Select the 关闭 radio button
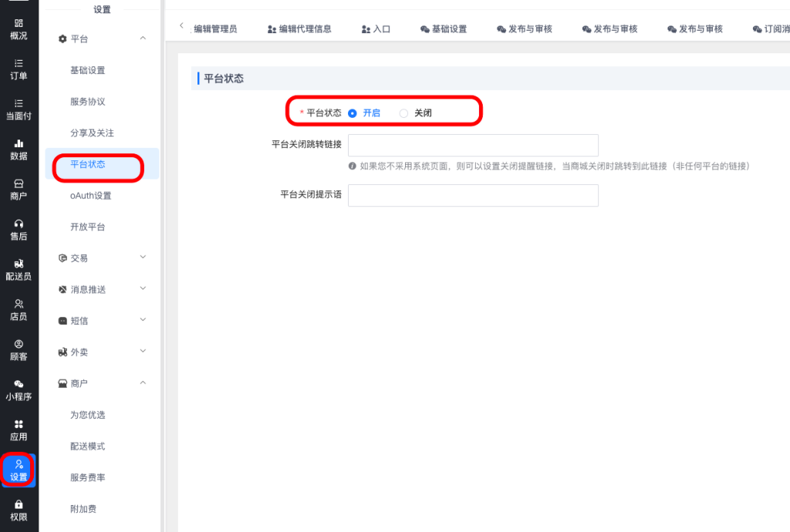 pos(403,113)
